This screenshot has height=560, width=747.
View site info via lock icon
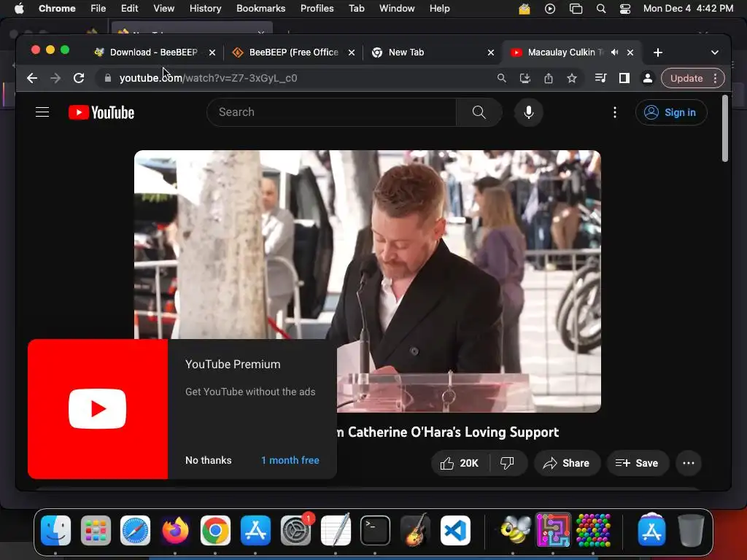108,78
